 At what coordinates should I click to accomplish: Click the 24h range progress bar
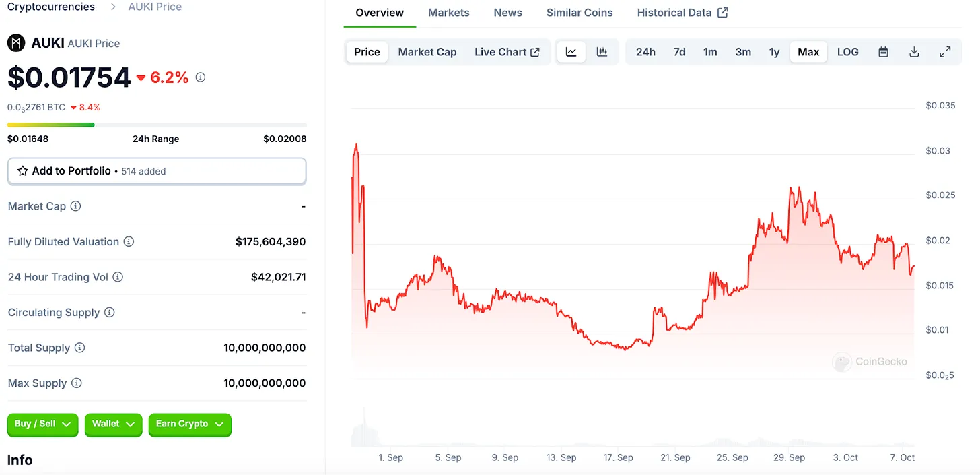click(157, 125)
